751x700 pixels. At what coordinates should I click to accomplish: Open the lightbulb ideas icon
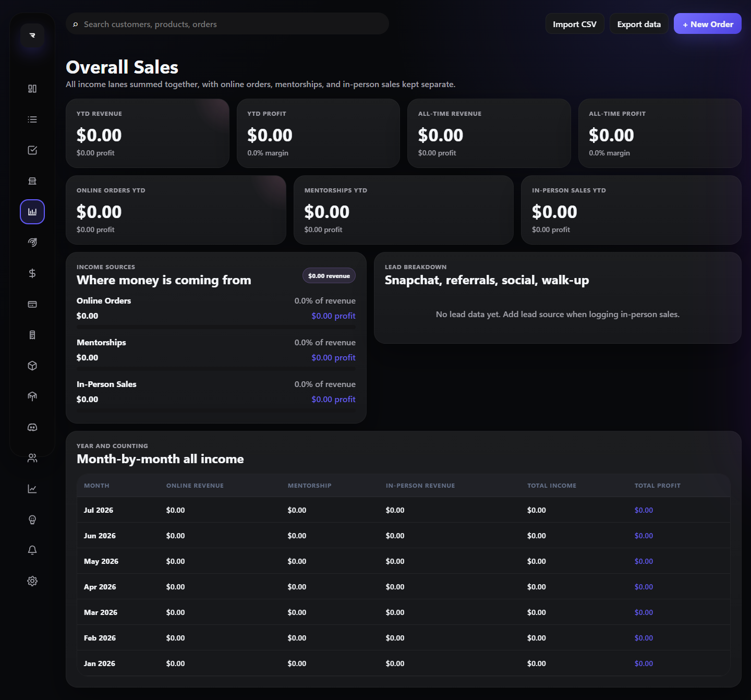click(x=32, y=520)
